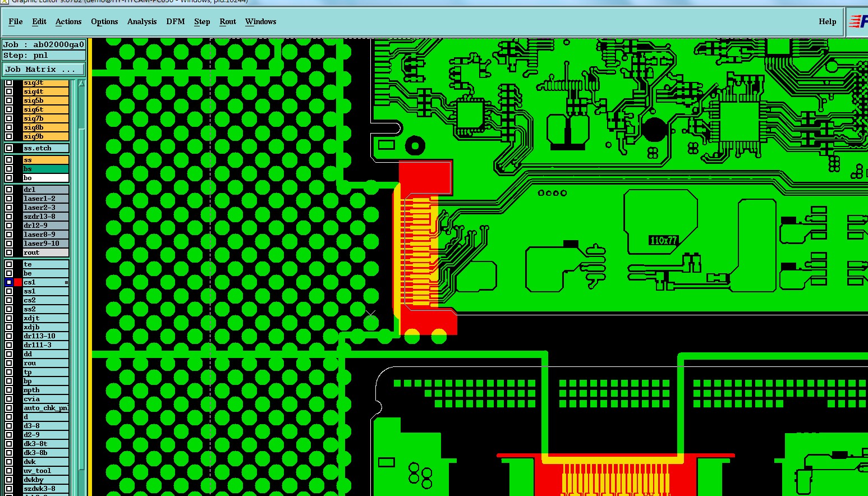
Task: Click the red cs1 layer color swatch
Action: pyautogui.click(x=18, y=282)
